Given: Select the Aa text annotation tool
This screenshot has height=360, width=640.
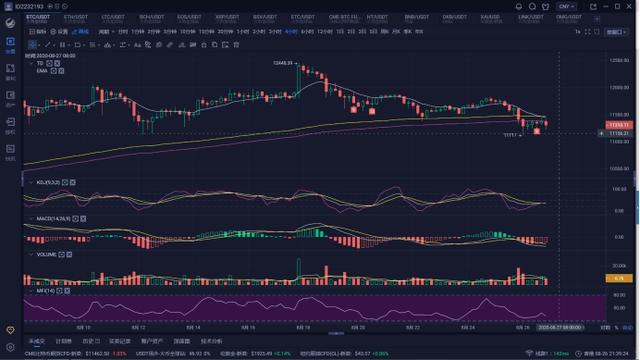Looking at the screenshot, I should click(138, 45).
